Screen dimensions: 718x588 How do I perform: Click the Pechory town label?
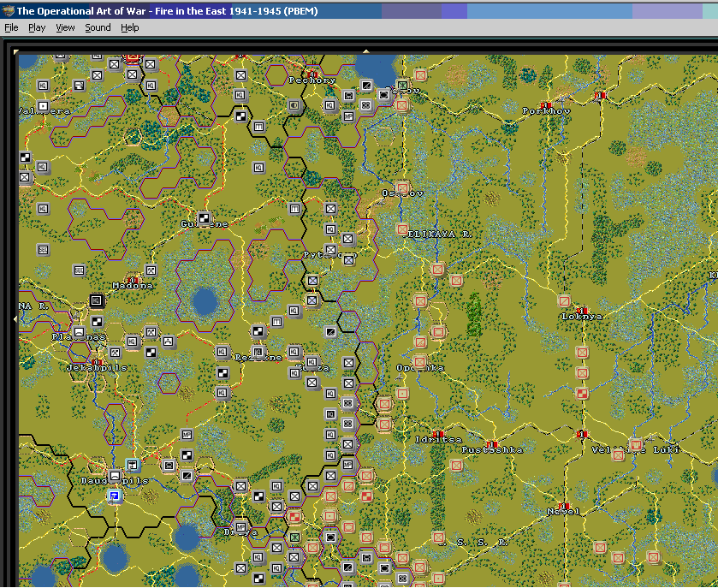pos(312,80)
